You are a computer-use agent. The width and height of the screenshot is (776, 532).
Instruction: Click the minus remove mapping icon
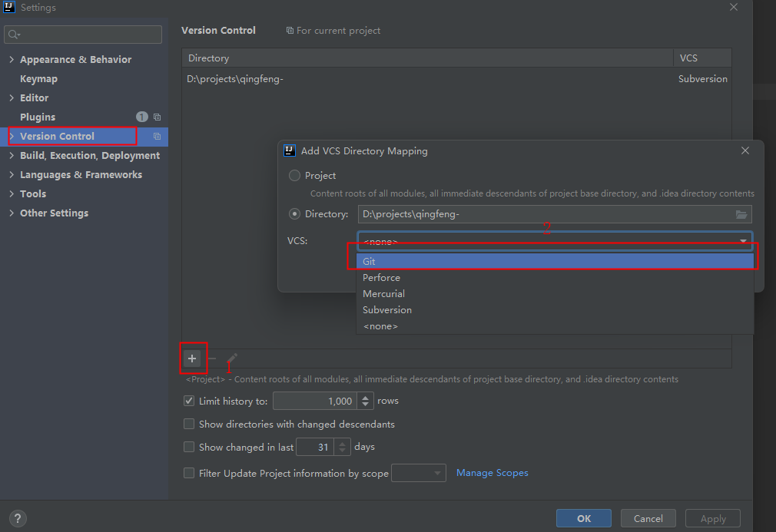[212, 359]
